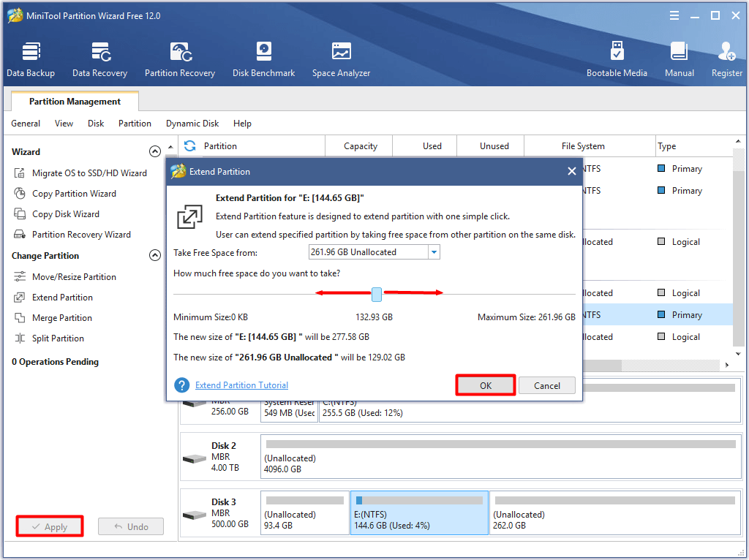Viewport: 749px width, 560px height.
Task: Click the Apply button
Action: (x=50, y=526)
